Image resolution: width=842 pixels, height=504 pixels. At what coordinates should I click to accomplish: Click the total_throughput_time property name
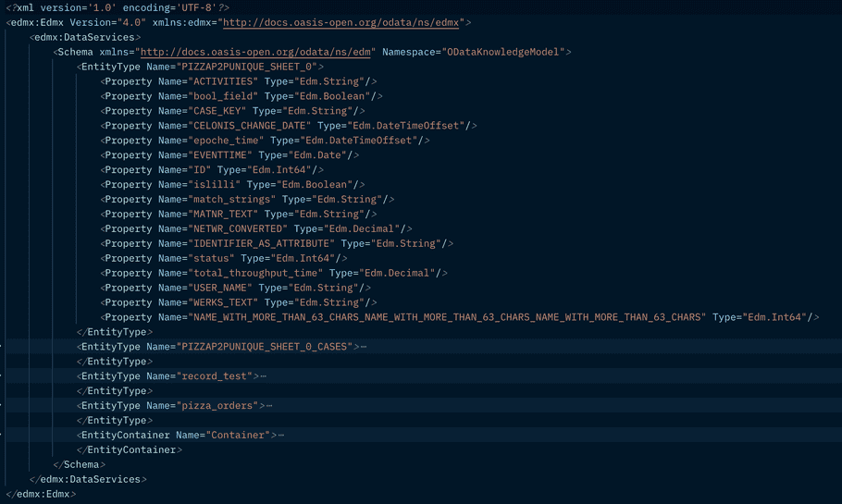click(254, 274)
